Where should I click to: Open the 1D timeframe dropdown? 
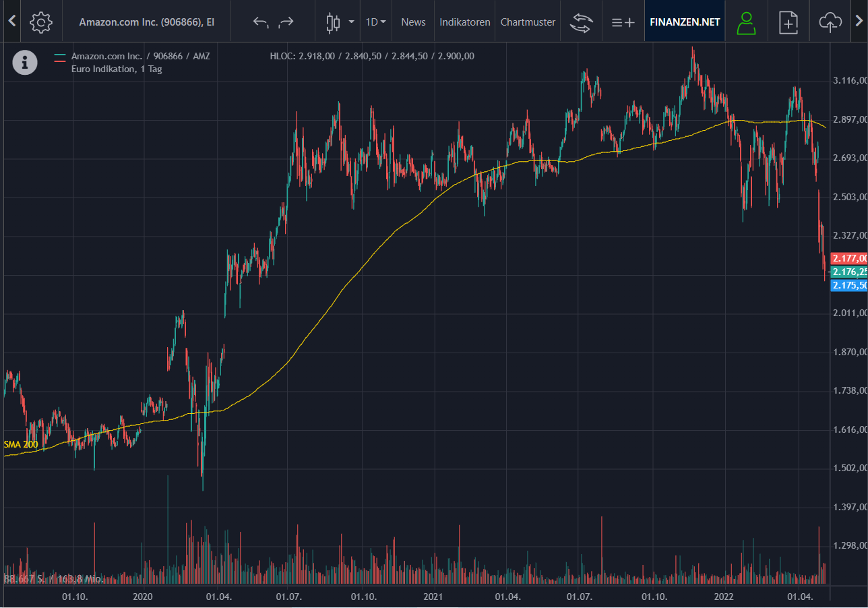pyautogui.click(x=375, y=22)
